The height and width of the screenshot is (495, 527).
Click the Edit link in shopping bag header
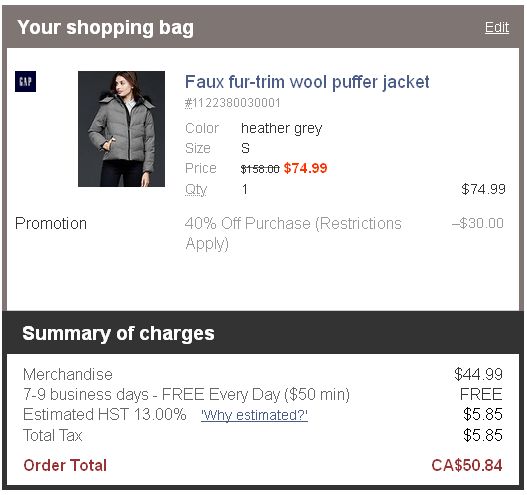(496, 27)
